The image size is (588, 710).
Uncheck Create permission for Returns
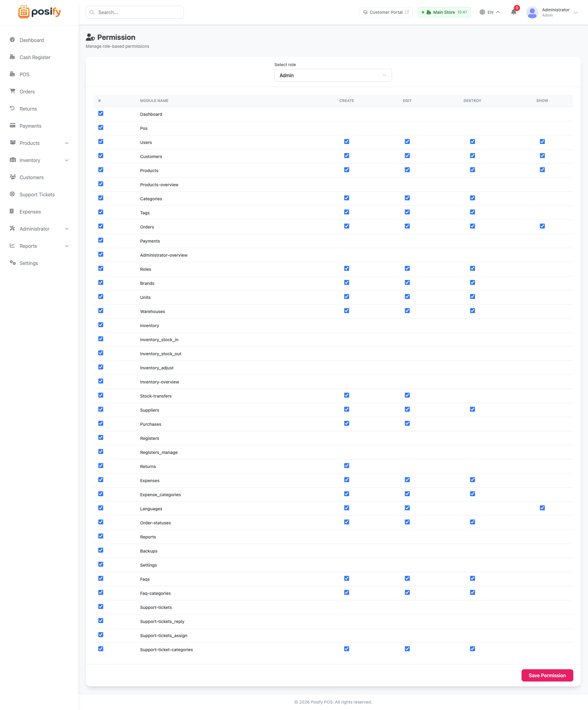tap(347, 466)
